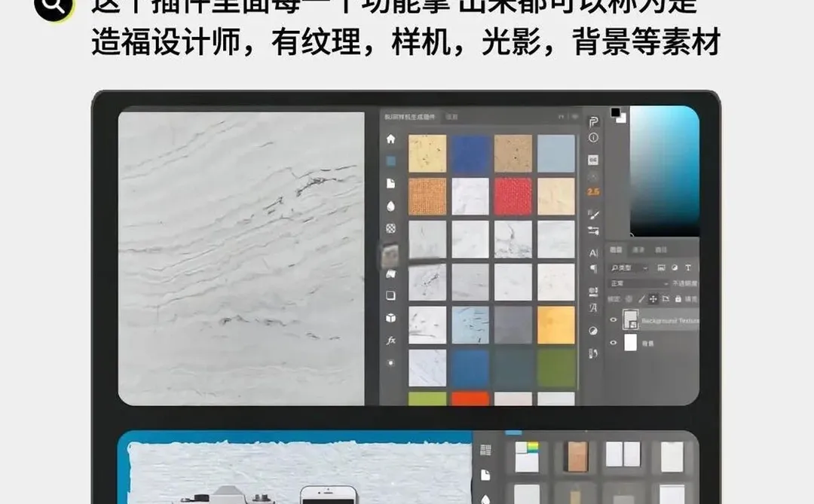Screen dimensions: 814x504
Task: Switch to the 通道 Channels tab
Action: pyautogui.click(x=638, y=249)
